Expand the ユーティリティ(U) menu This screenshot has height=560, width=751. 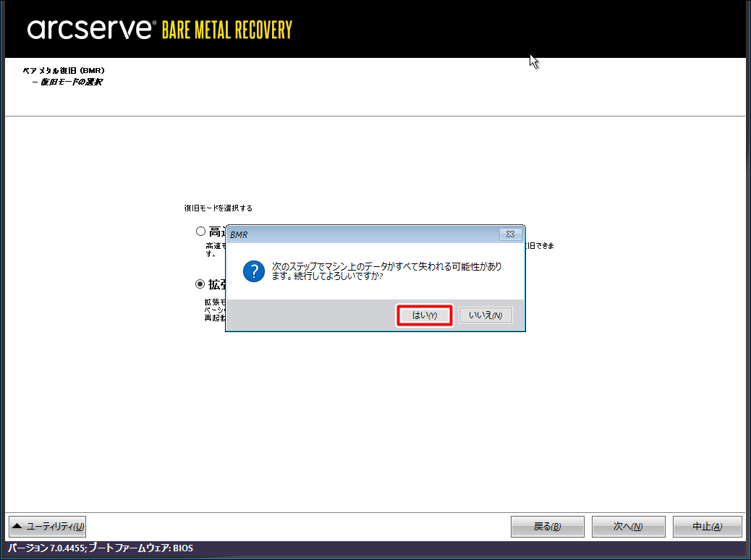tap(48, 527)
